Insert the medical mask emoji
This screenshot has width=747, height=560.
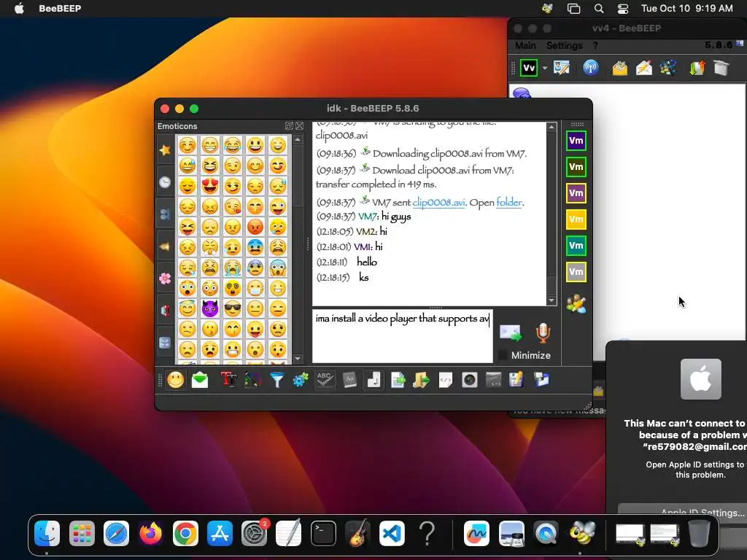(255, 288)
